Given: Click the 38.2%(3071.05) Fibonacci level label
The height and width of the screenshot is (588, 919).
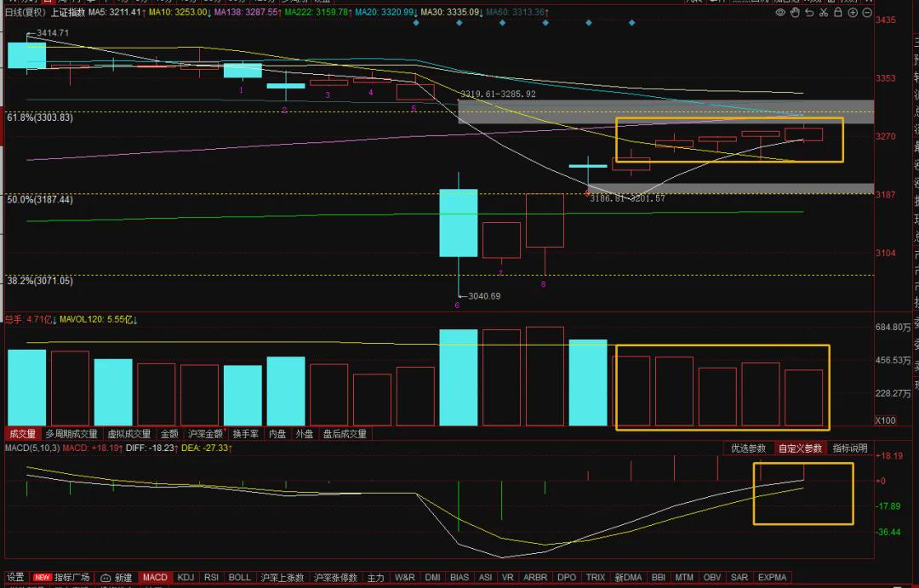Looking at the screenshot, I should pyautogui.click(x=40, y=281).
